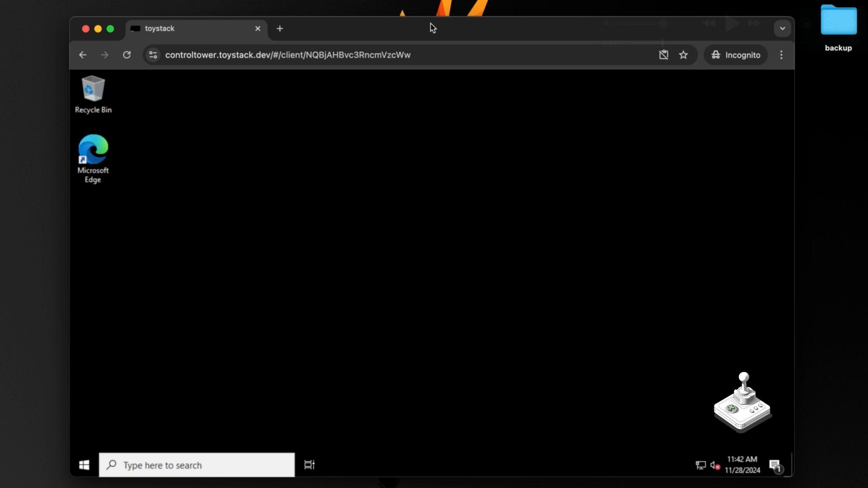Viewport: 868px width, 488px height.
Task: Reload the toystack page
Action: click(126, 55)
